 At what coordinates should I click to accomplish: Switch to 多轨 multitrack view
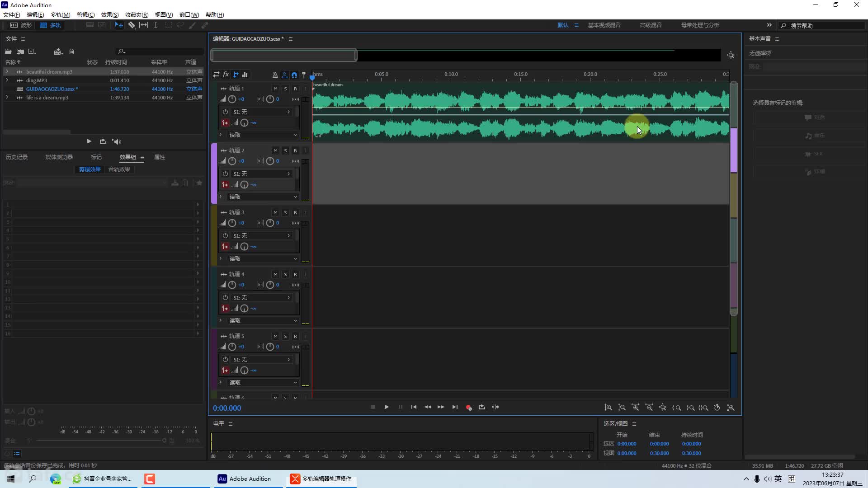pyautogui.click(x=50, y=25)
